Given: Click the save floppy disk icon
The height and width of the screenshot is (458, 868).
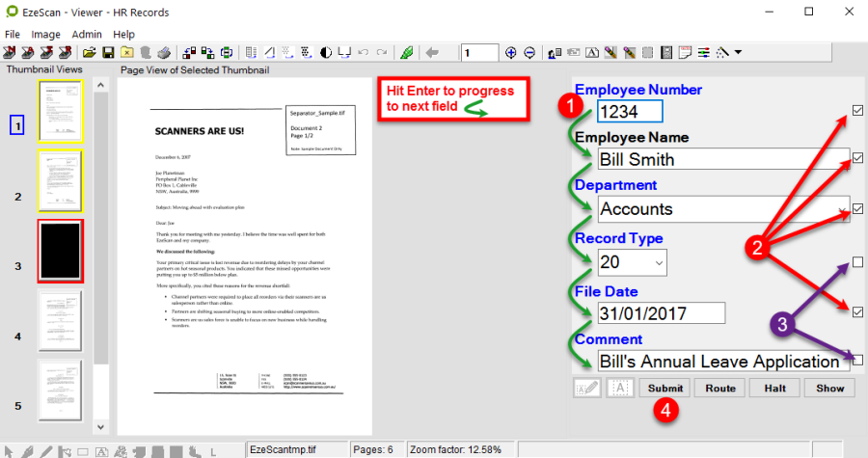Looking at the screenshot, I should pos(108,52).
